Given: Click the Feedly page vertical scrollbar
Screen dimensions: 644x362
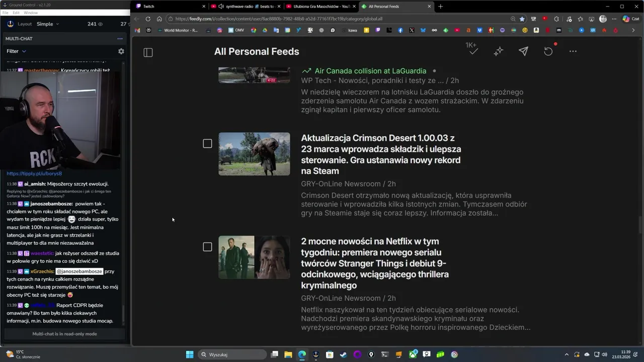Looking at the screenshot, I should point(640,224).
